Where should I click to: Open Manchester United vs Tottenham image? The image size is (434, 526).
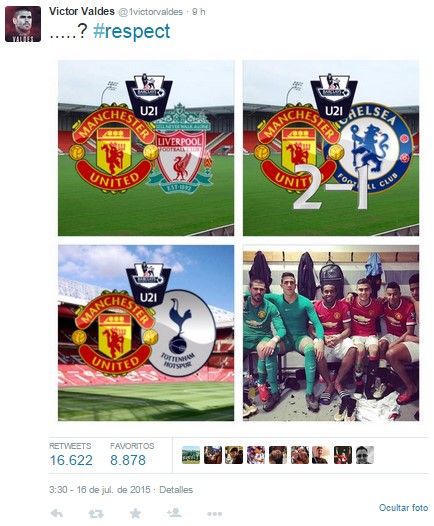(146, 333)
